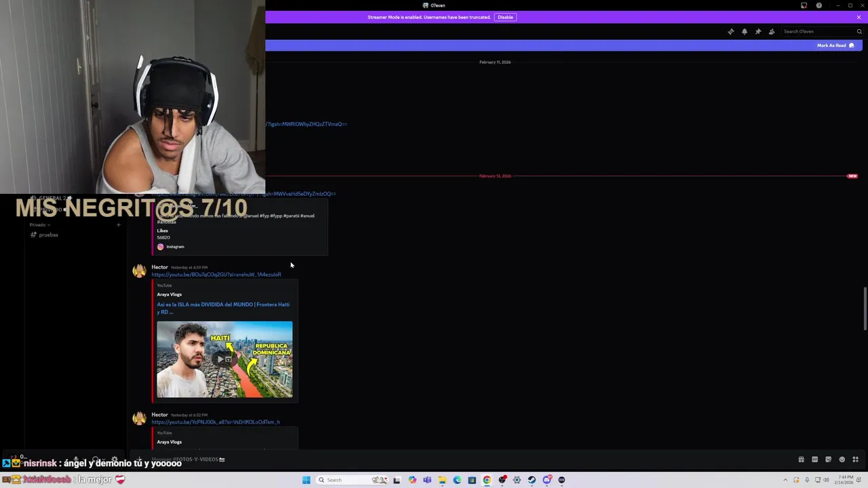Open the Threads icon in Discord header

point(730,31)
